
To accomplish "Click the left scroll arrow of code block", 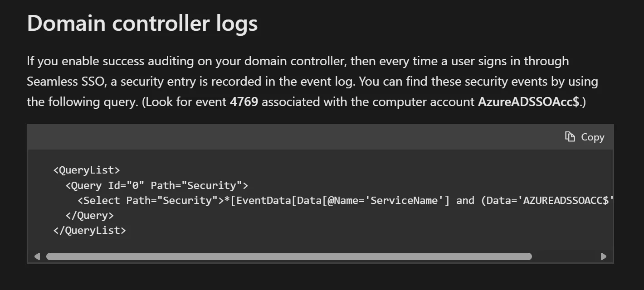I will (x=37, y=256).
